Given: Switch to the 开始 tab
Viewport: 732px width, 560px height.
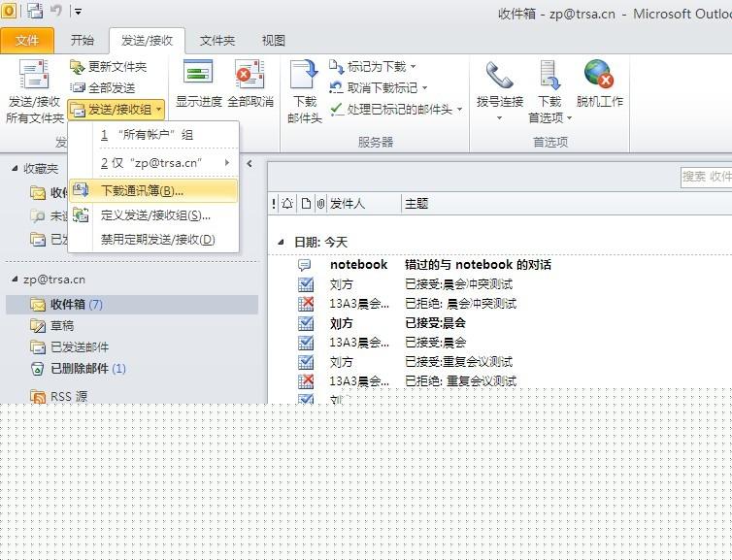Looking at the screenshot, I should (x=83, y=41).
